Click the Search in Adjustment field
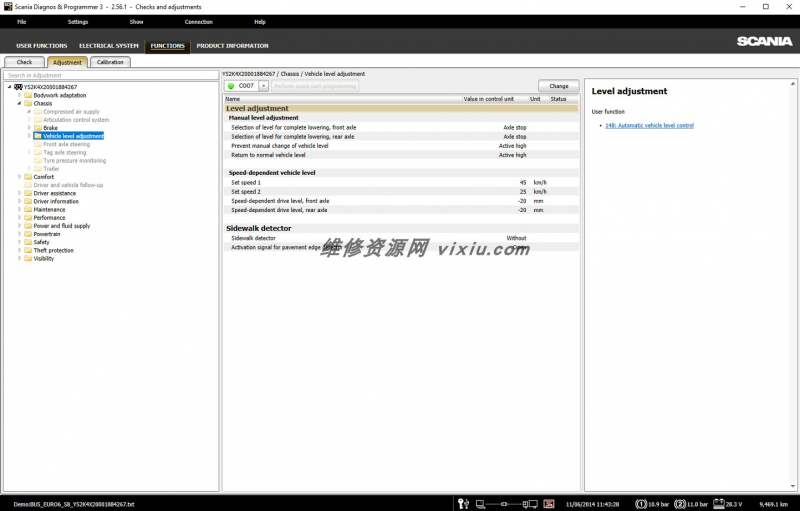Image resolution: width=800 pixels, height=511 pixels. click(111, 75)
